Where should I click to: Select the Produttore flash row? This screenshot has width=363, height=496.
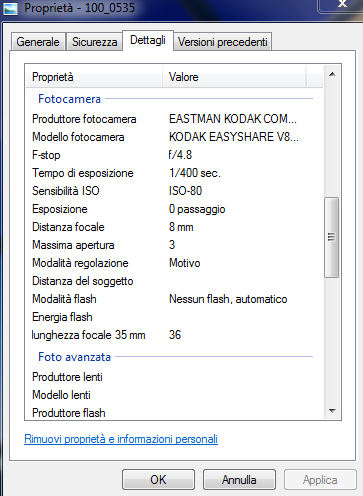click(x=174, y=413)
